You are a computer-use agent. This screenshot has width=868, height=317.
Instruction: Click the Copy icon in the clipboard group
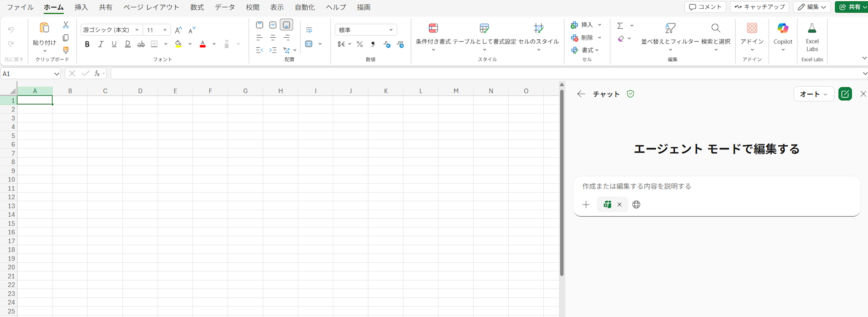click(66, 38)
